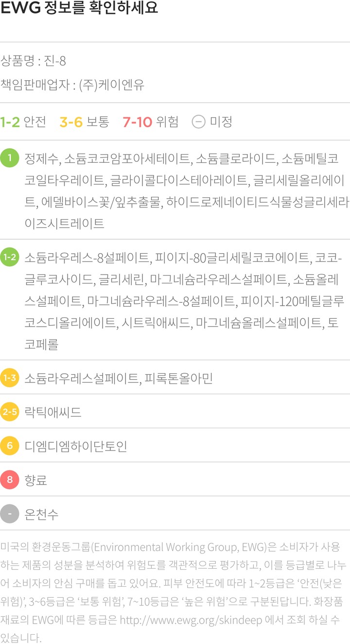Select the red 7-10 위험 legend

pos(151,122)
